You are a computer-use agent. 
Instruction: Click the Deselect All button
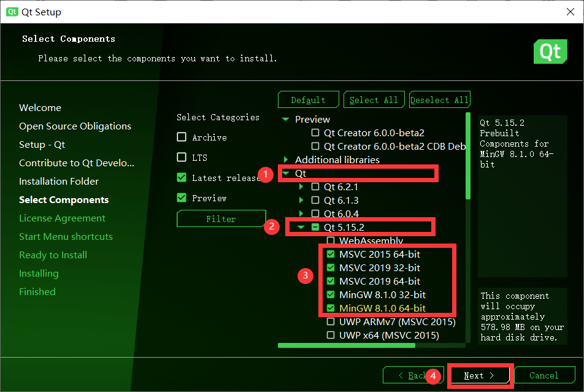coord(439,100)
